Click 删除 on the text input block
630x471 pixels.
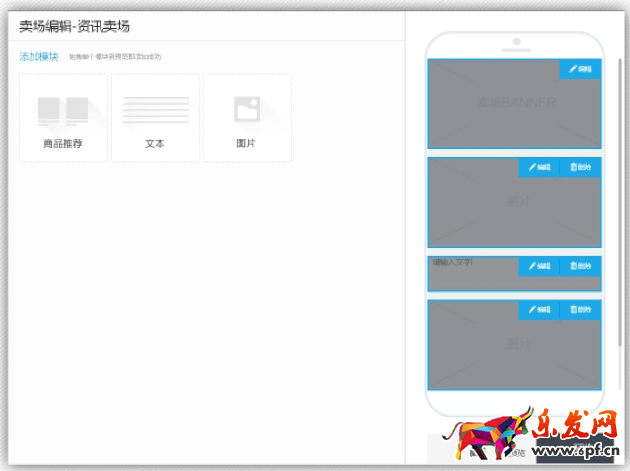(x=580, y=266)
